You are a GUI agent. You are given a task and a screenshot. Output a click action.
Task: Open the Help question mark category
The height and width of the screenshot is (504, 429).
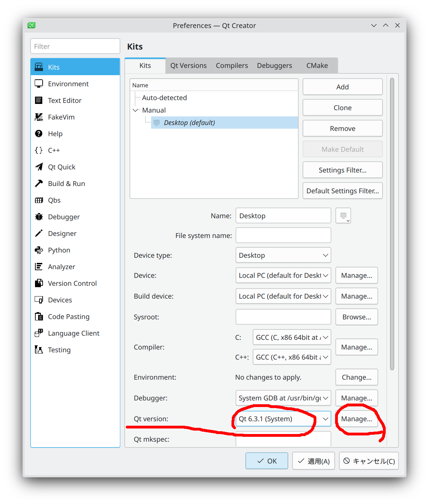39,133
